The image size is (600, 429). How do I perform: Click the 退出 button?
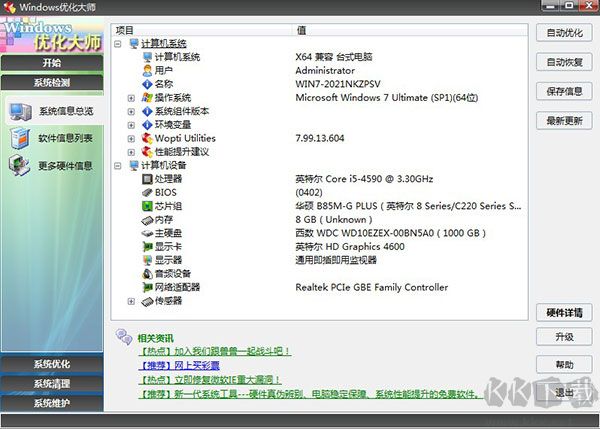(564, 393)
